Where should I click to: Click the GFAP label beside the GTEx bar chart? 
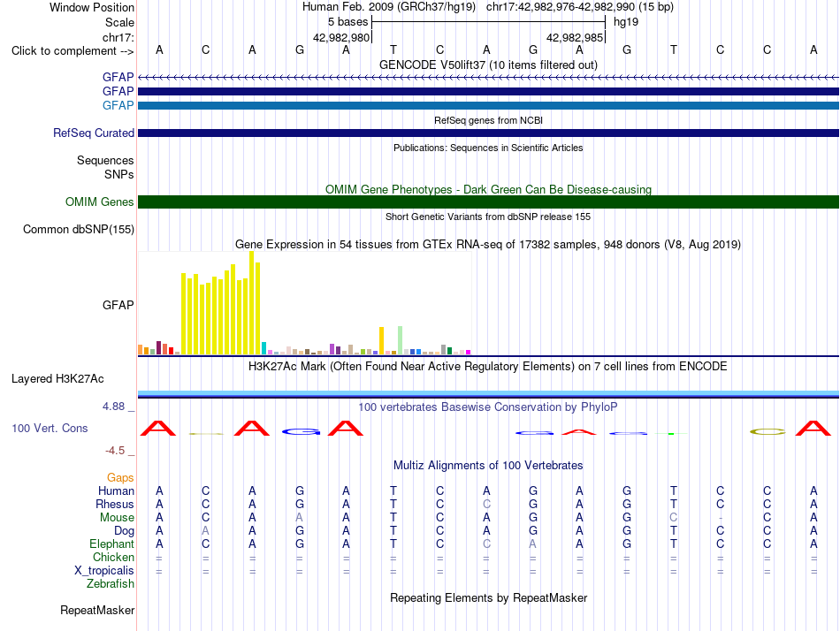[x=118, y=305]
